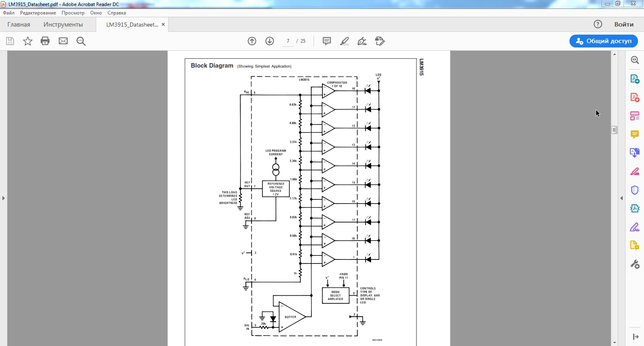Click the Войти sign-in link
This screenshot has width=644, height=346.
624,25
